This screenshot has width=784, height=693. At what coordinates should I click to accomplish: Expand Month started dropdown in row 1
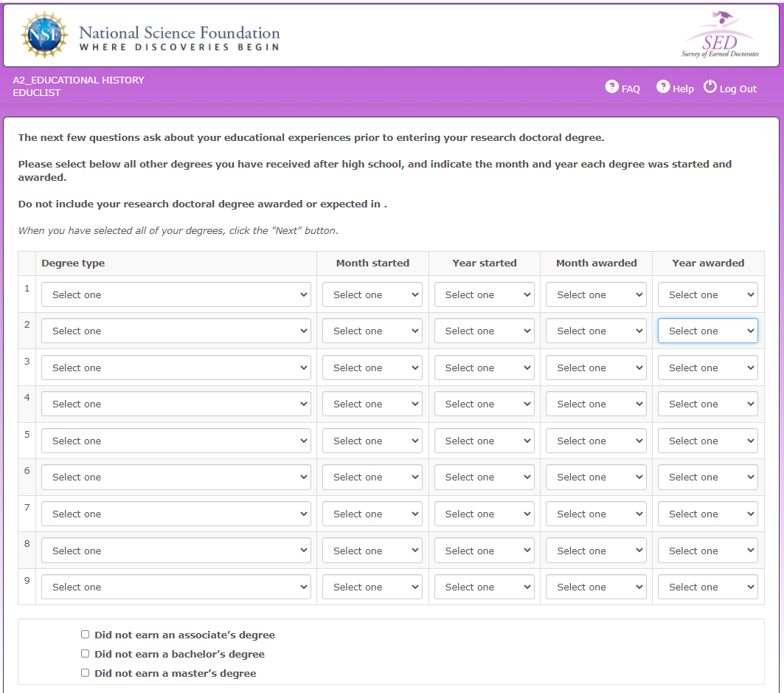(x=372, y=294)
